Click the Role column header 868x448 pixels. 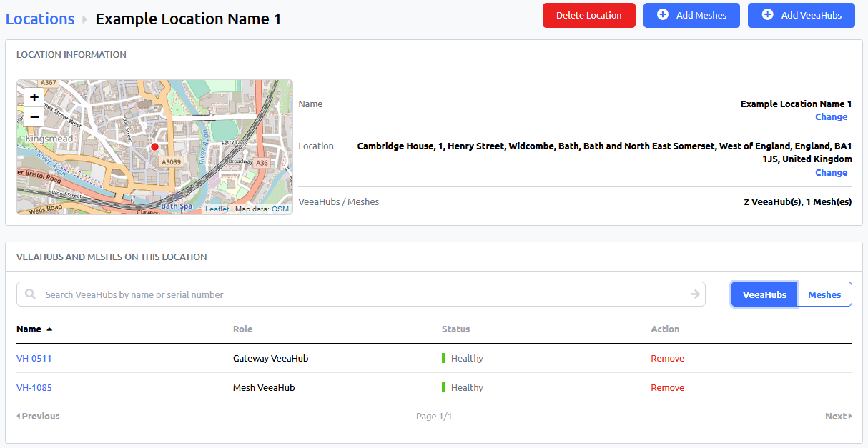(x=243, y=329)
